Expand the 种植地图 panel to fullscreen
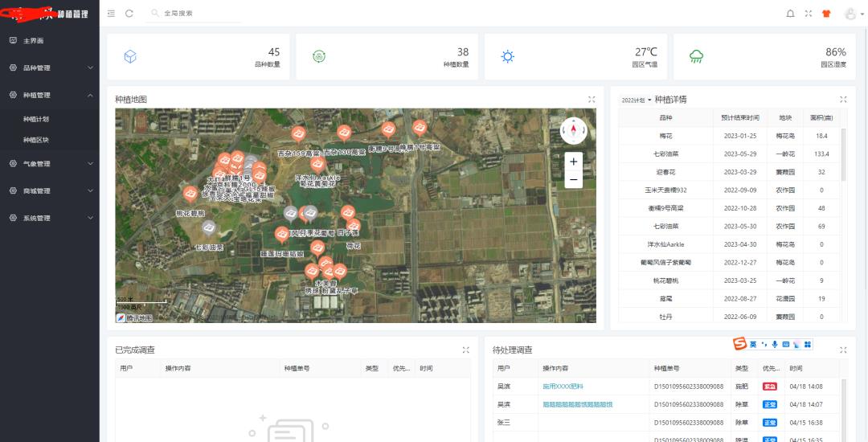 [x=592, y=100]
